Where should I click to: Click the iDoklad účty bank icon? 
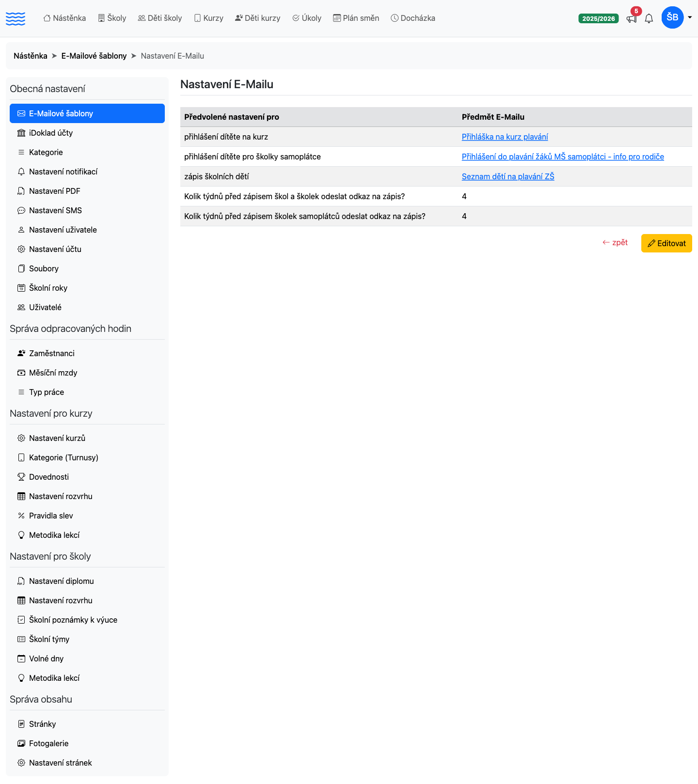pyautogui.click(x=21, y=133)
